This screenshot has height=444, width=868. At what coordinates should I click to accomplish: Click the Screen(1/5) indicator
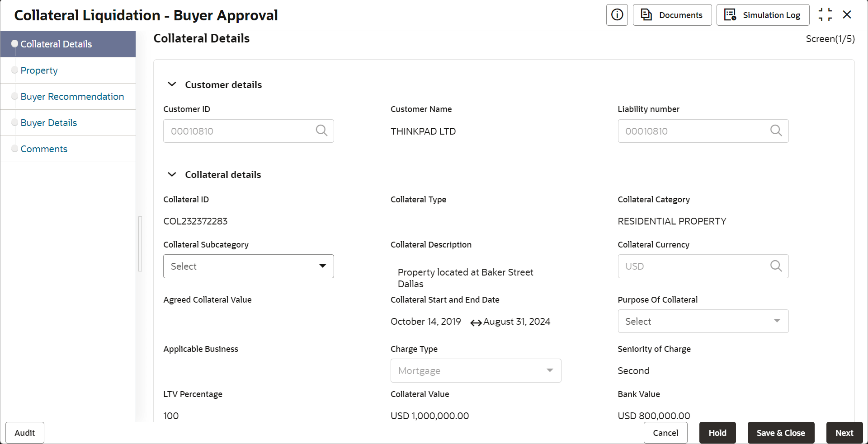[830, 39]
